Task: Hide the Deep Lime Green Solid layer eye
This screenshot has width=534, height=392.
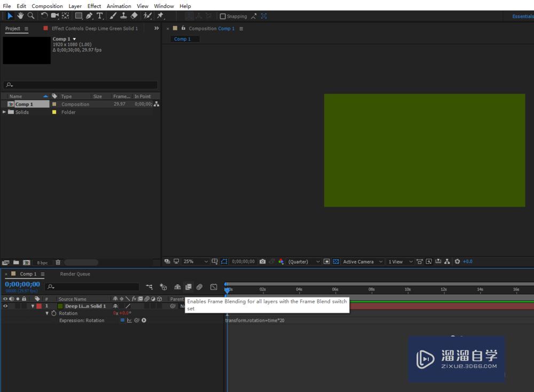Action: point(5,306)
